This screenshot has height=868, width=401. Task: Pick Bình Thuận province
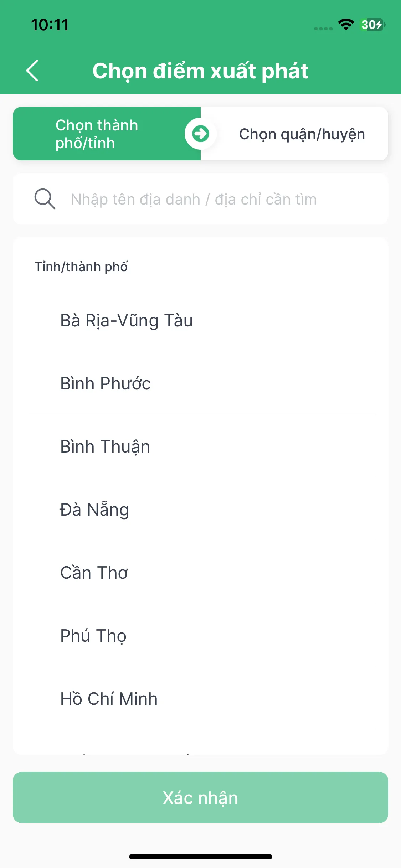click(200, 446)
